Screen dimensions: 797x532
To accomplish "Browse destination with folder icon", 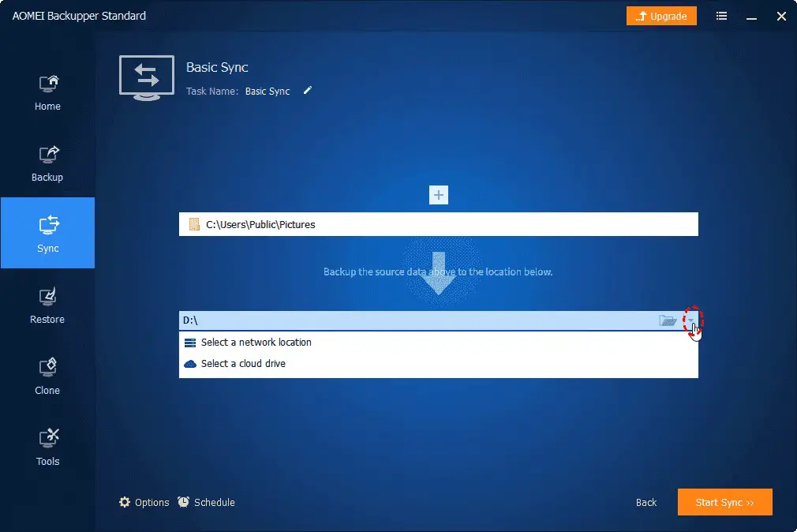I will point(668,320).
